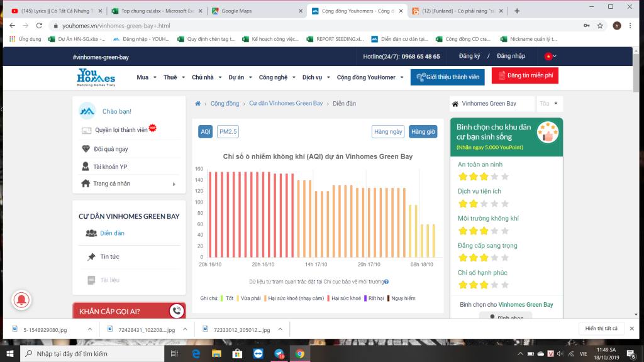The image size is (644, 362).
Task: Open Đổi quà ngay in the sidebar
Action: 111,149
